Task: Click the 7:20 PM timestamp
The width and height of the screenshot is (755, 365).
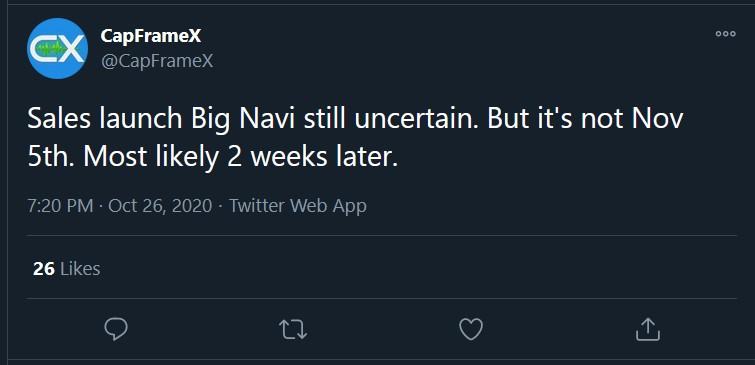Action: [x=60, y=206]
